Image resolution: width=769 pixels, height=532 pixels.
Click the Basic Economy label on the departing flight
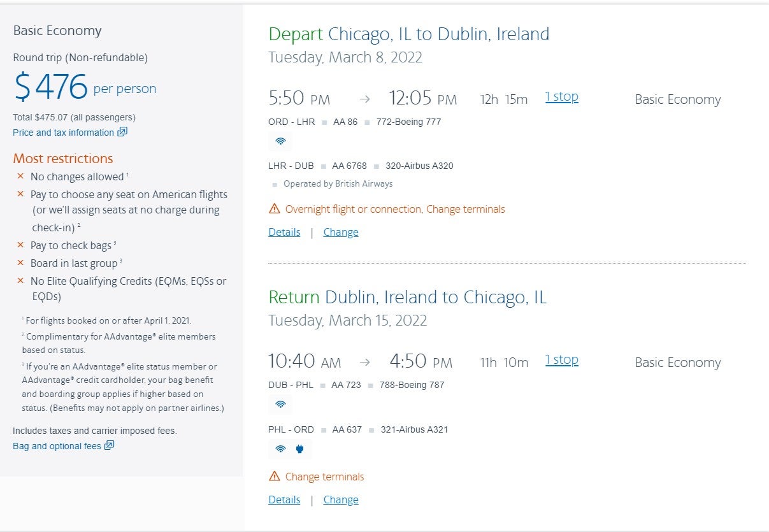pos(677,99)
